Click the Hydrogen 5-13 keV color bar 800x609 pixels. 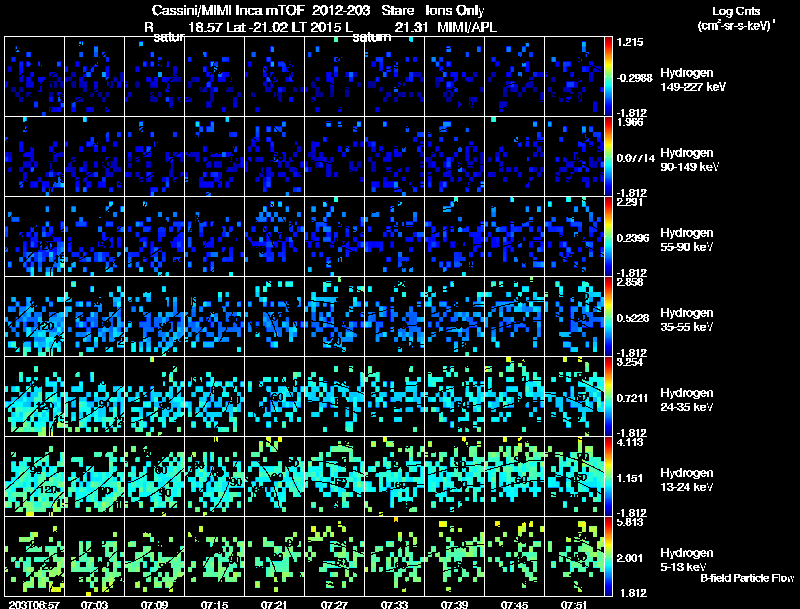[x=608, y=557]
